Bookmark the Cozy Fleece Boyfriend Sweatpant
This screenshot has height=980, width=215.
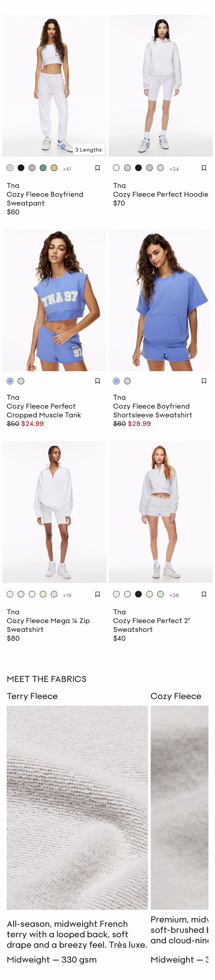click(x=97, y=168)
